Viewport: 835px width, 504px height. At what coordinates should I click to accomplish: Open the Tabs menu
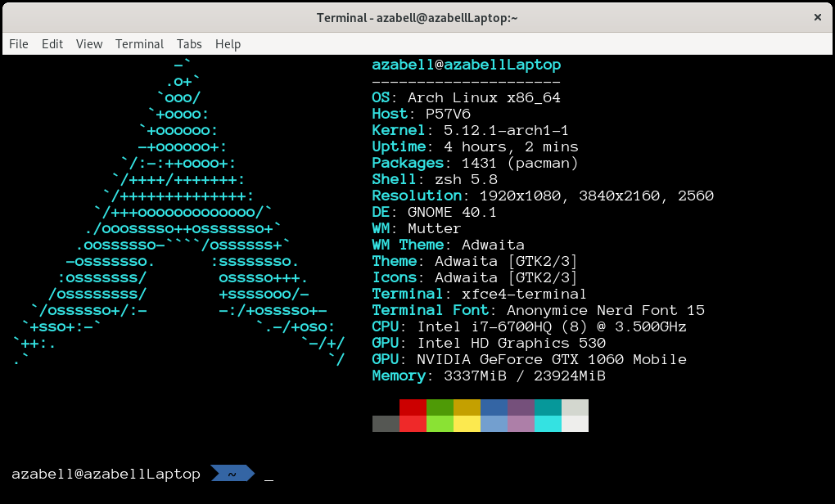point(188,44)
